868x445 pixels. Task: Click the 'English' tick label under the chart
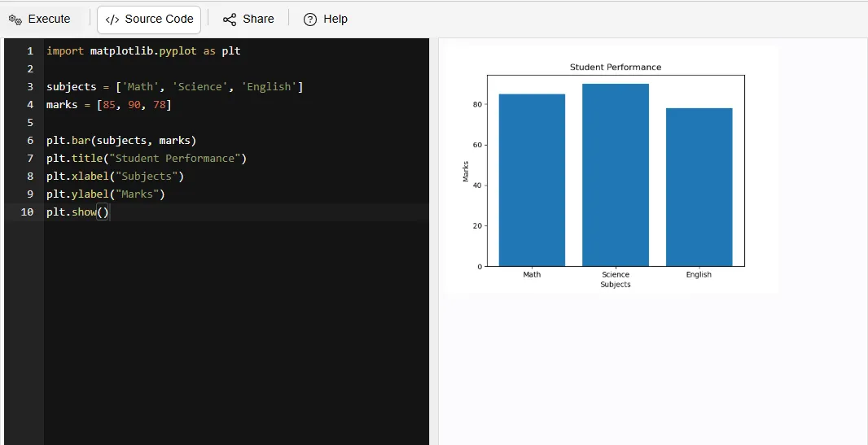point(699,274)
